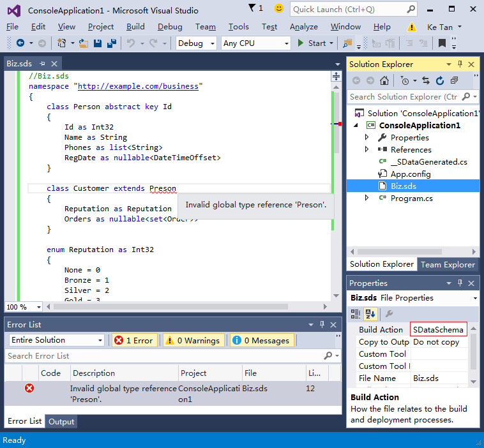Click the Search Solution Explorer field
This screenshot has width=484, height=448.
point(405,97)
